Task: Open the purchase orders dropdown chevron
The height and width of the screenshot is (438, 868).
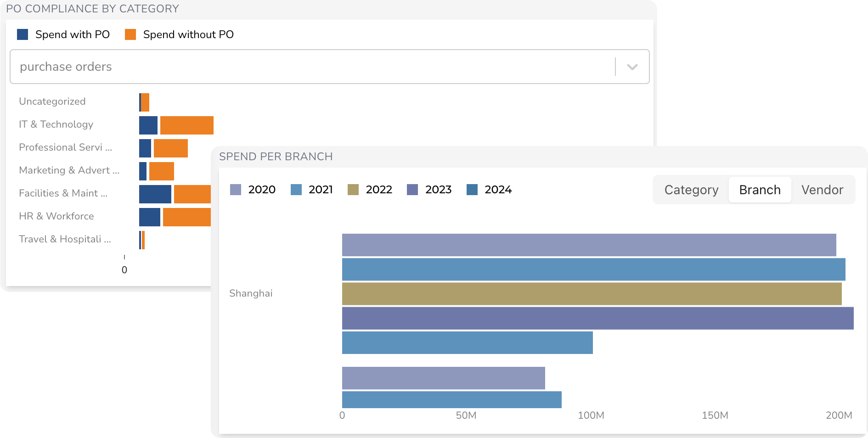Action: pos(632,67)
